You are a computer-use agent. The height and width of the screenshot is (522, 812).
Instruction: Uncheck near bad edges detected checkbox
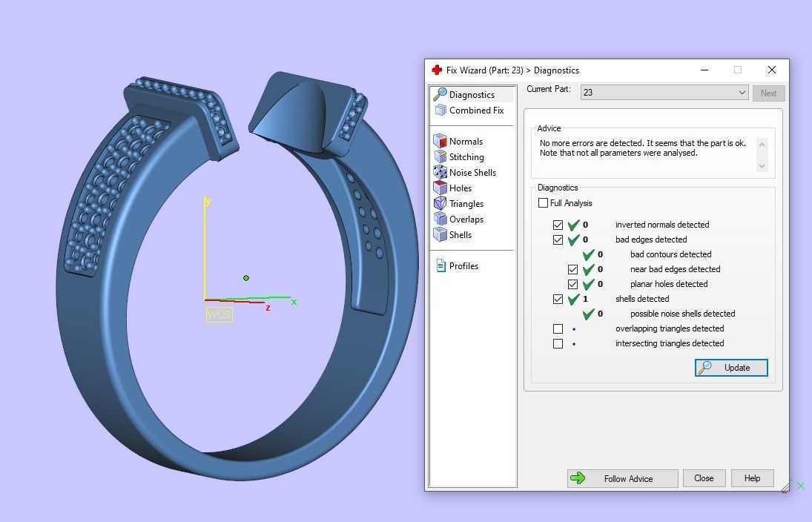coord(572,269)
